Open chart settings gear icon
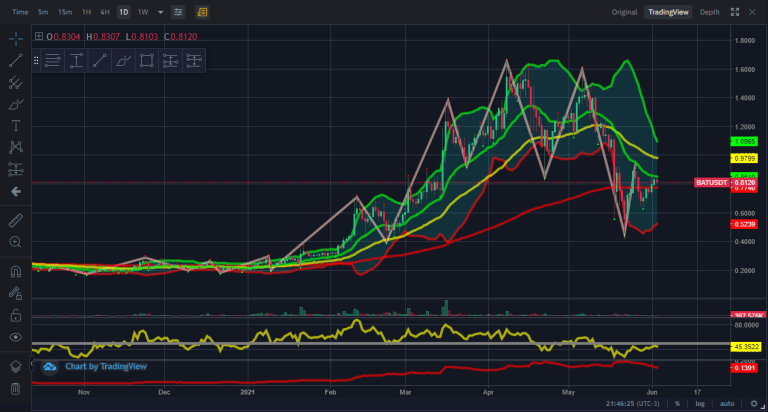The height and width of the screenshot is (412, 768). coord(754,404)
